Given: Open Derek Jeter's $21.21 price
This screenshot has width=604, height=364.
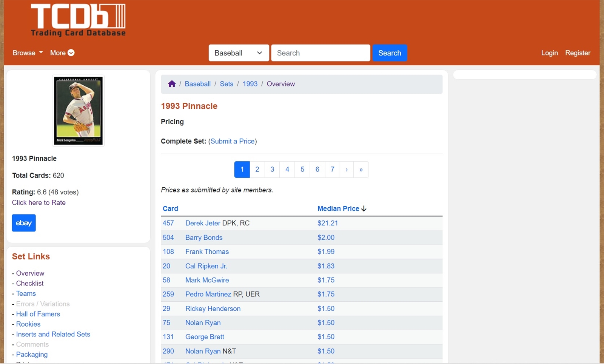Looking at the screenshot, I should (328, 223).
